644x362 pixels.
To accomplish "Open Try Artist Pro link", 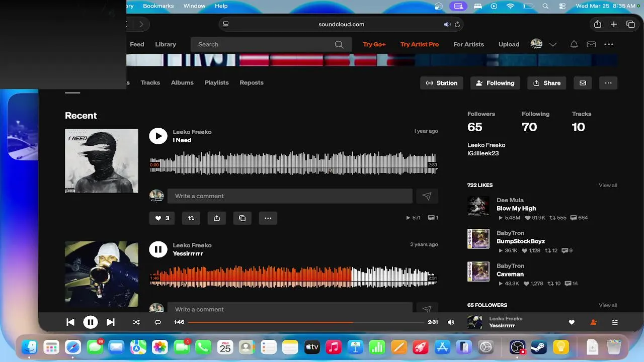I will [x=420, y=44].
